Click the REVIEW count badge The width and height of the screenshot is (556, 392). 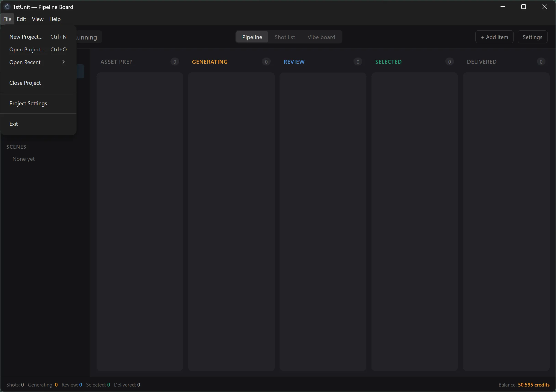tap(358, 62)
